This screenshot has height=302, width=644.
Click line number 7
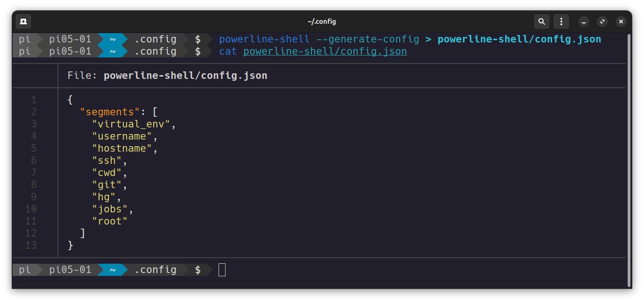(x=34, y=173)
